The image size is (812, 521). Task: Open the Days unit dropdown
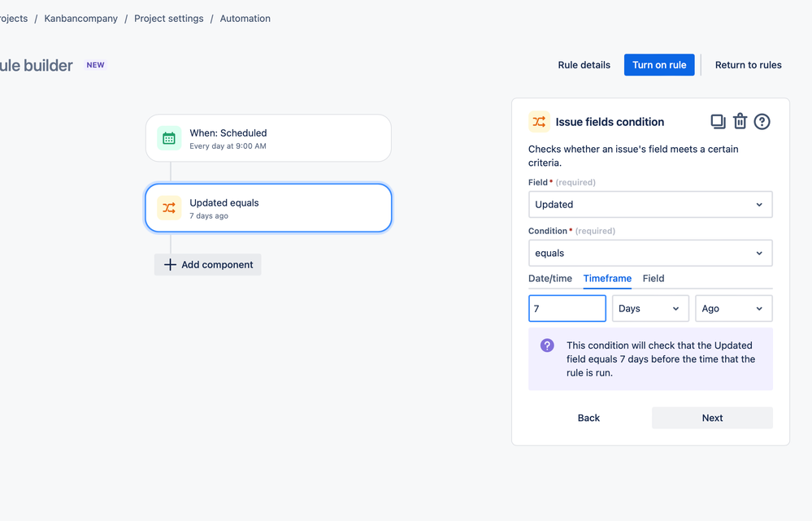650,309
